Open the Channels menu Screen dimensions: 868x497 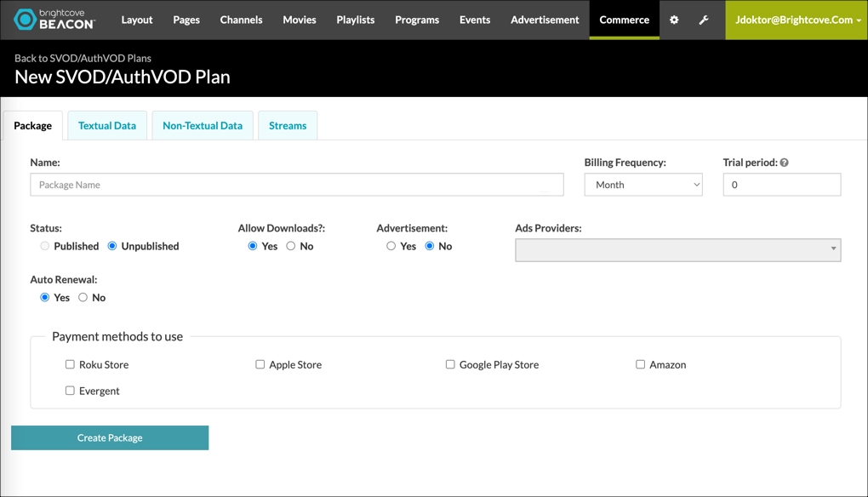pyautogui.click(x=242, y=20)
